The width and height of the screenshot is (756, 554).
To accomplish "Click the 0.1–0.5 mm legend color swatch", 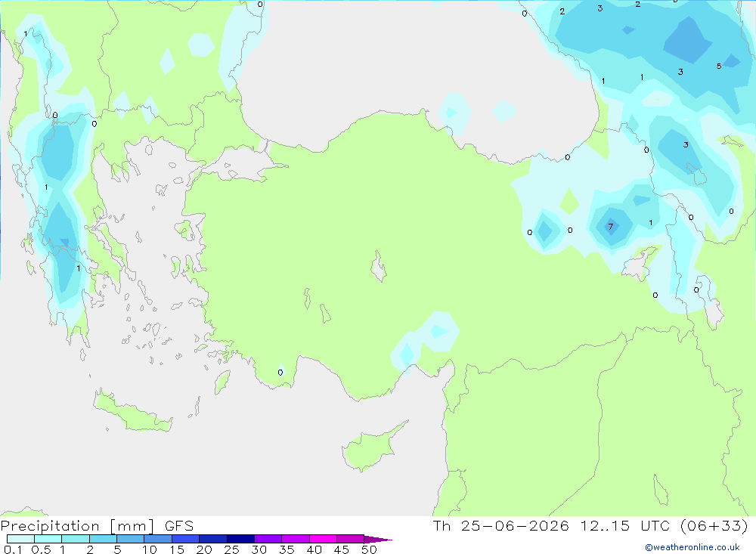I will point(20,539).
